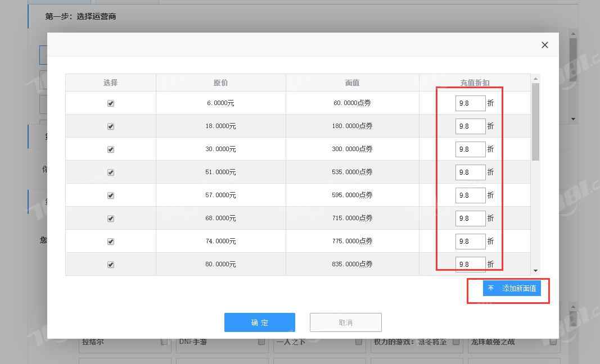Click the 74.0000元 price cell
This screenshot has height=364, width=600.
221,241
